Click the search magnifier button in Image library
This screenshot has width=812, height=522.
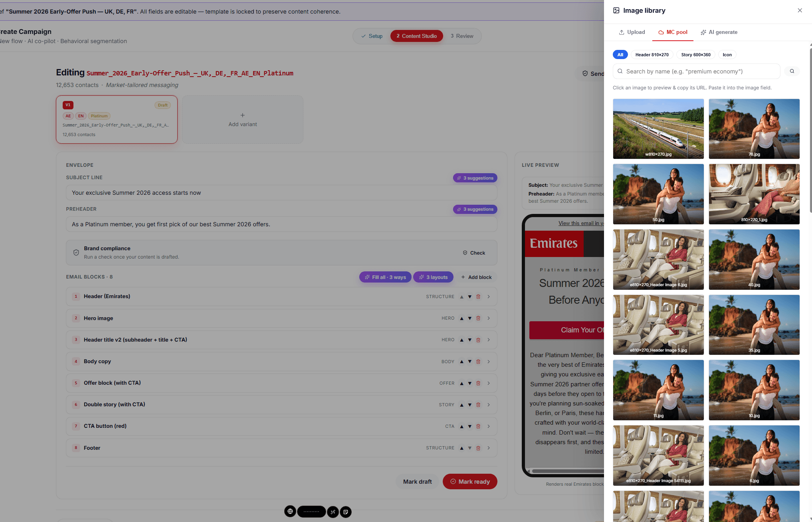point(792,71)
